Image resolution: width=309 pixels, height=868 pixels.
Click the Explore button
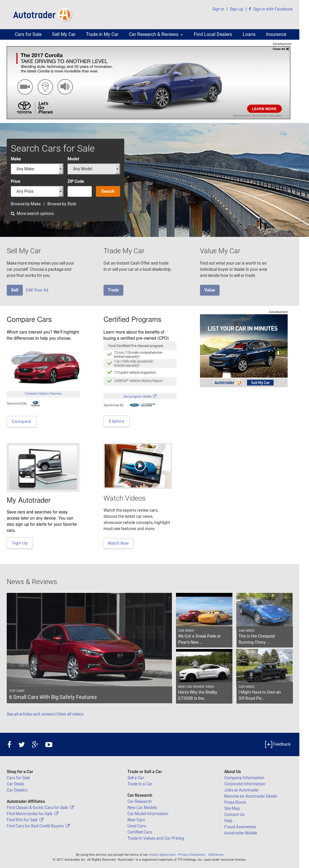click(116, 421)
